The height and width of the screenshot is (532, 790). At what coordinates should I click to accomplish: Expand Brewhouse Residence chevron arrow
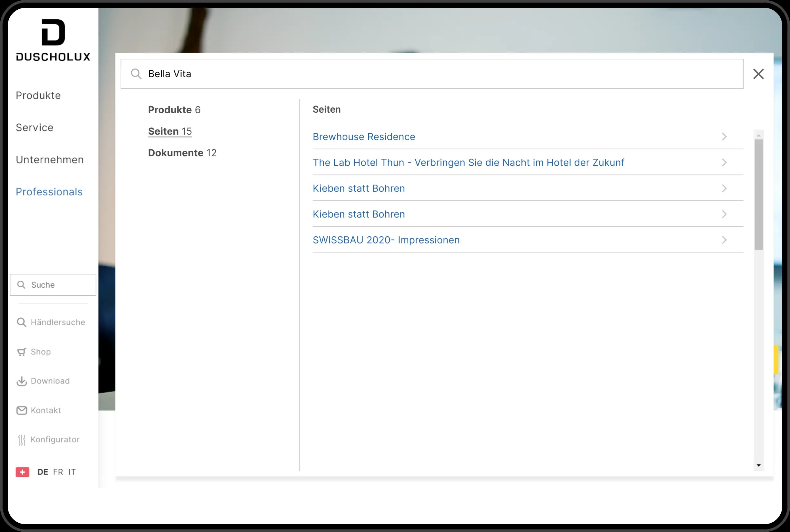(724, 137)
